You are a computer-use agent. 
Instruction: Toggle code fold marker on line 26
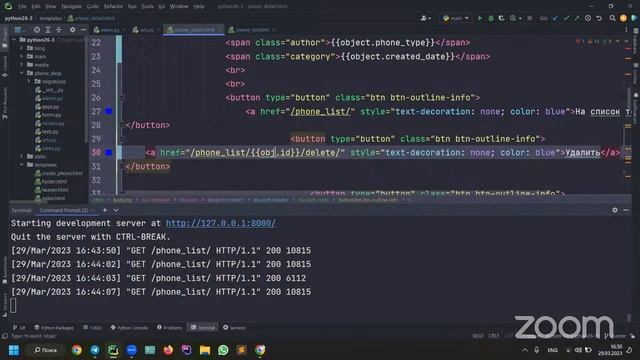122,98
